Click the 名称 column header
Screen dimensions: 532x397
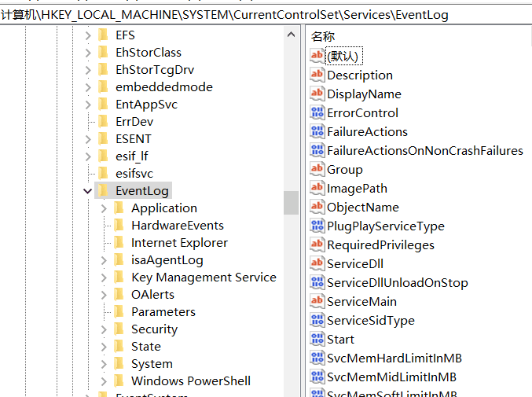pyautogui.click(x=323, y=36)
